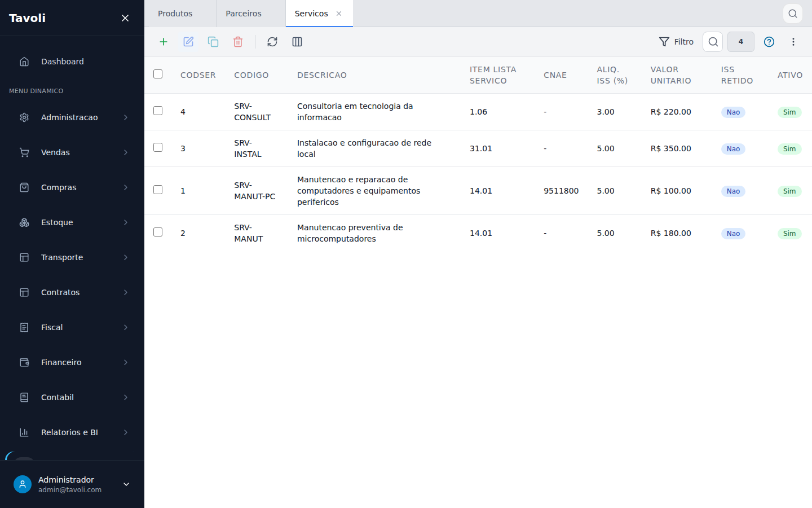Image resolution: width=812 pixels, height=508 pixels.
Task: Click the Financeiro wallet icon
Action: point(24,362)
